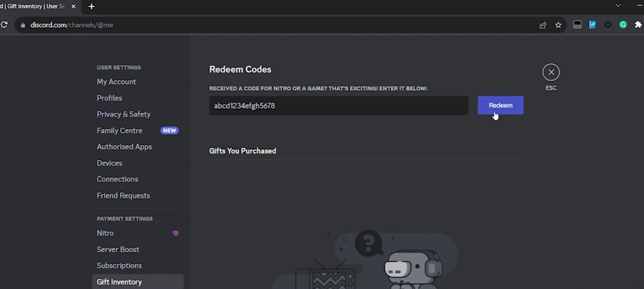
Task: Click the blue pencil extension icon
Action: [592, 25]
